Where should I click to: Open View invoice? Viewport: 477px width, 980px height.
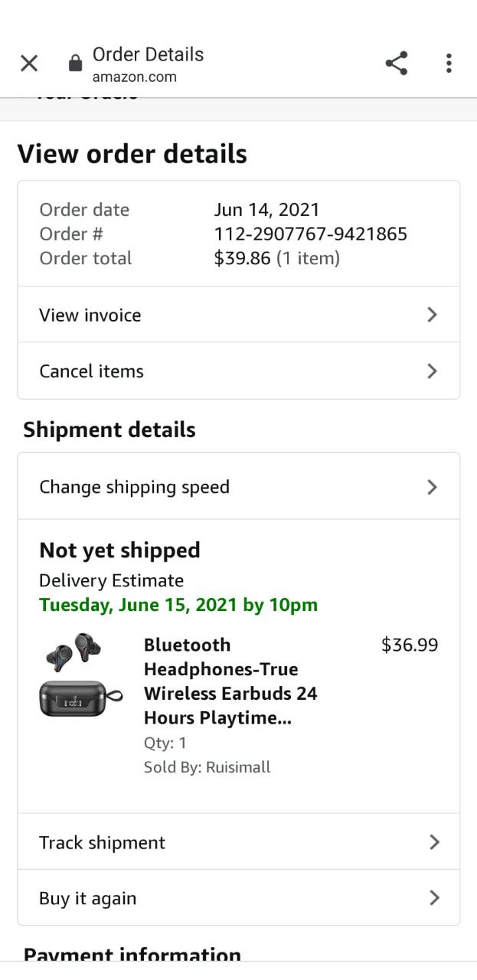click(x=90, y=315)
